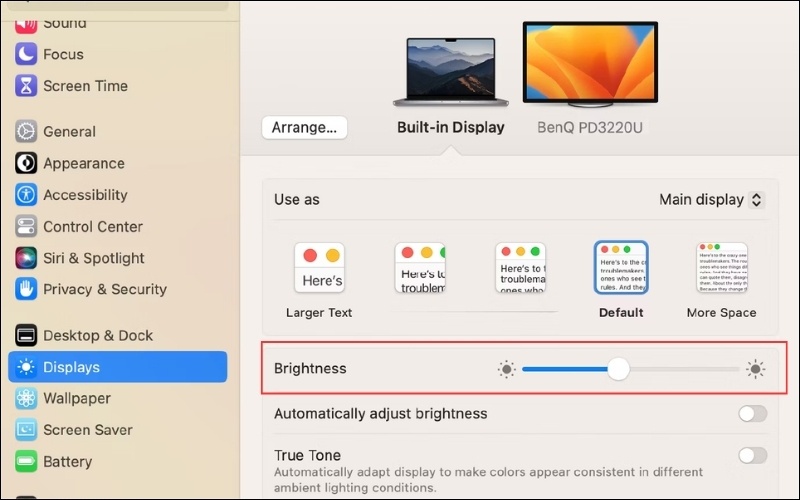Open Screen Time settings
The width and height of the screenshot is (800, 500).
pyautogui.click(x=117, y=86)
